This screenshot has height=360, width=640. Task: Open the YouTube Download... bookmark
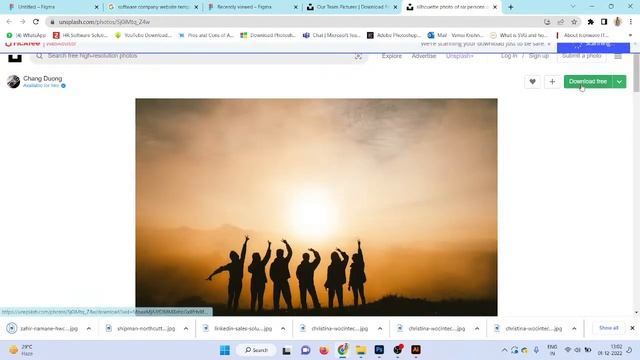[143, 36]
